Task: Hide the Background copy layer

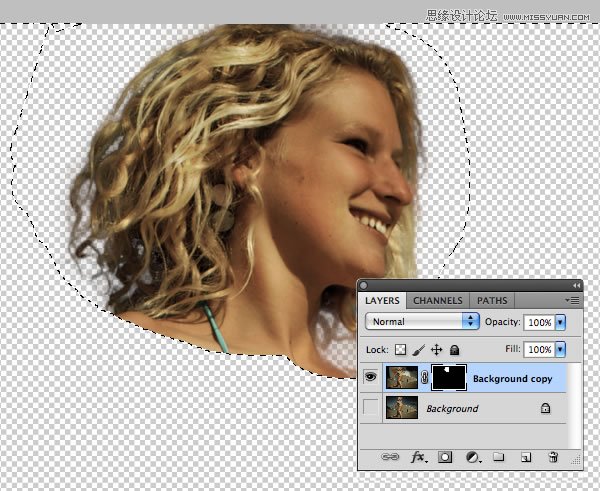Action: [370, 378]
